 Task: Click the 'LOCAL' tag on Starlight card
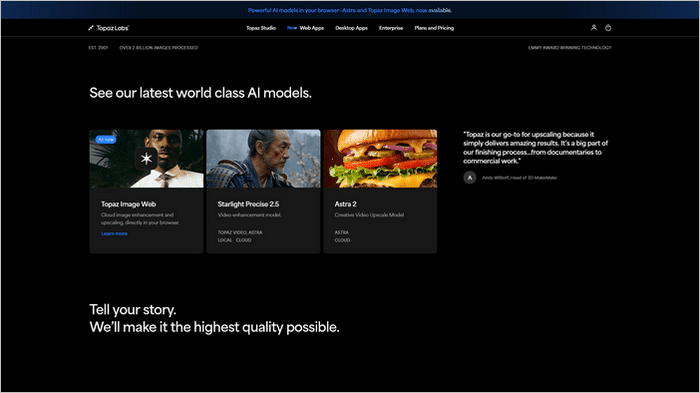[225, 240]
